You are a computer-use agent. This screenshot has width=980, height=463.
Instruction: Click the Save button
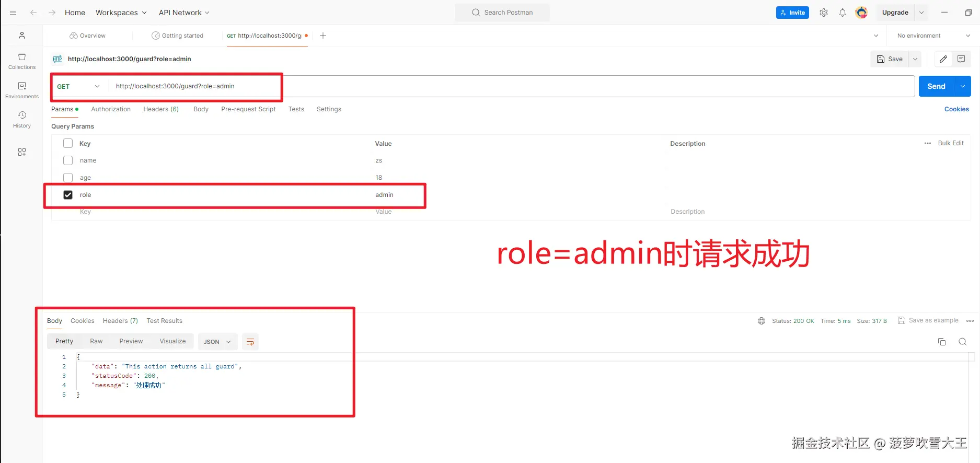click(890, 59)
